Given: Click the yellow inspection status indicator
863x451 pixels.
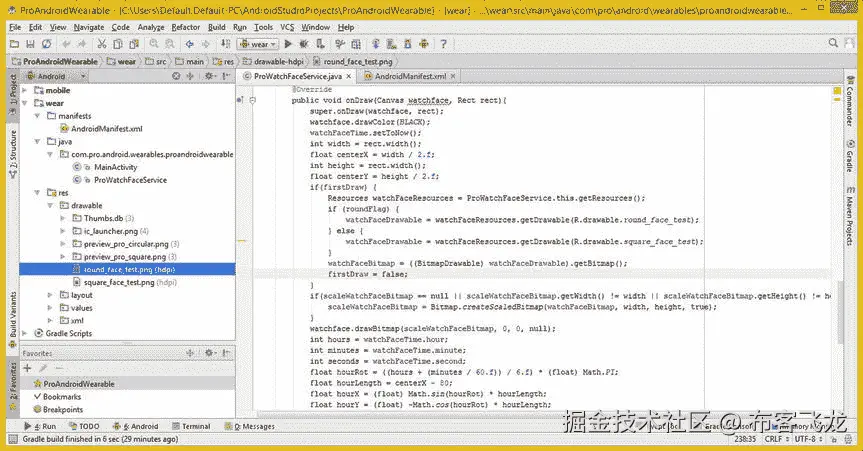Looking at the screenshot, I should 837,91.
